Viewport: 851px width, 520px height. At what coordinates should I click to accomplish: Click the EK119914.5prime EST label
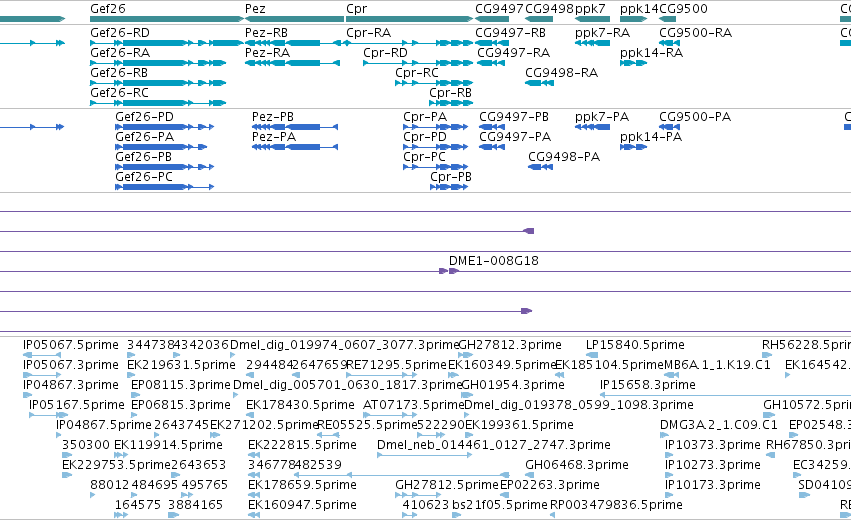coord(168,445)
